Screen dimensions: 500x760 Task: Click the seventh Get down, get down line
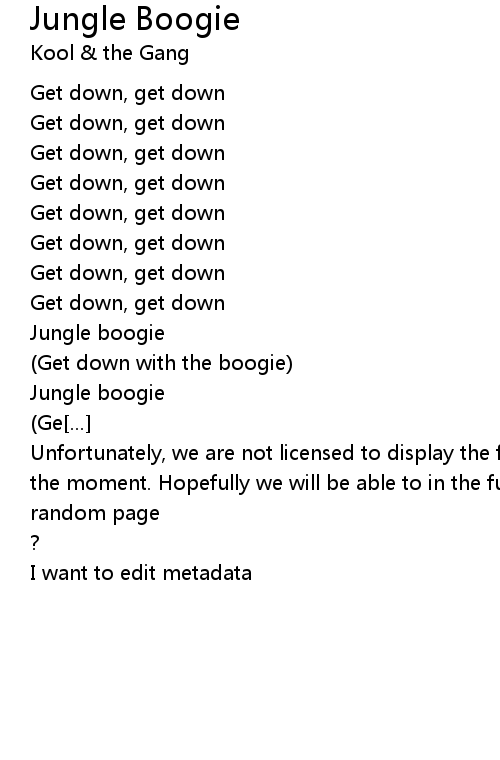click(x=128, y=273)
